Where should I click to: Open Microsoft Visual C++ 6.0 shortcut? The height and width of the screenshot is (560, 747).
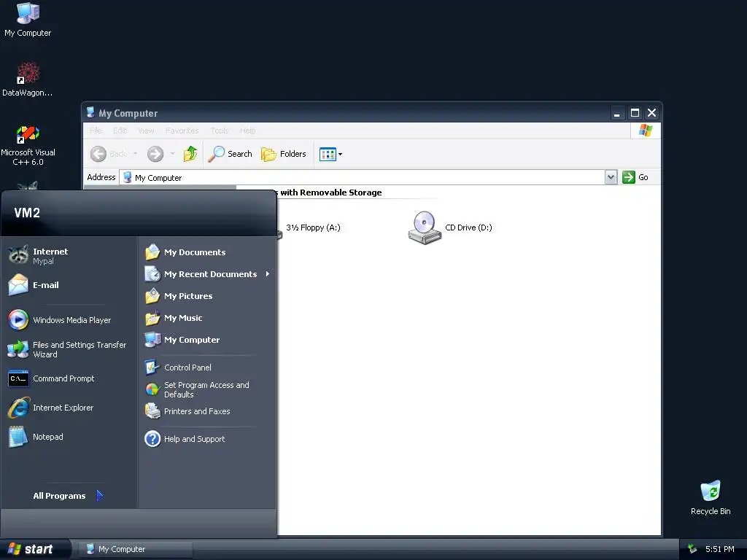(28, 145)
